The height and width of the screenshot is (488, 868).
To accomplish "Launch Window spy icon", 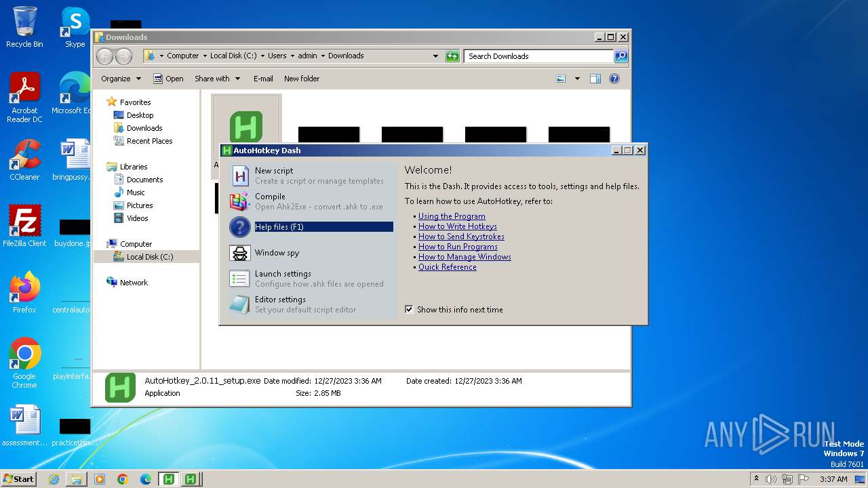I will click(x=240, y=253).
